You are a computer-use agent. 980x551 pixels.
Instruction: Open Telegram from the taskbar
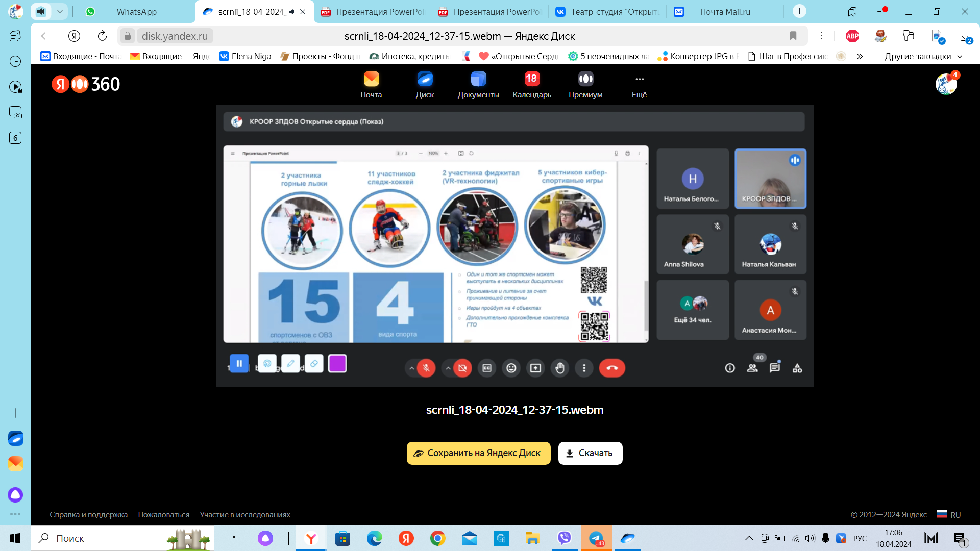tap(596, 538)
